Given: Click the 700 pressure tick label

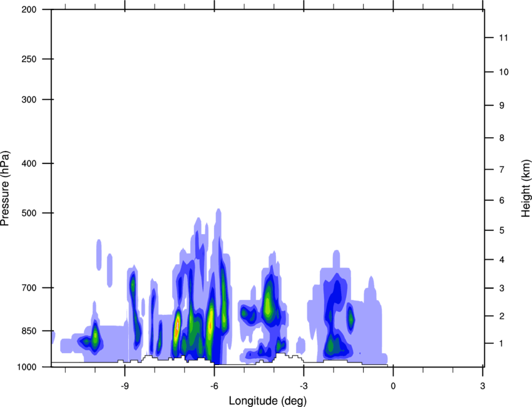Looking at the screenshot, I should point(29,287).
